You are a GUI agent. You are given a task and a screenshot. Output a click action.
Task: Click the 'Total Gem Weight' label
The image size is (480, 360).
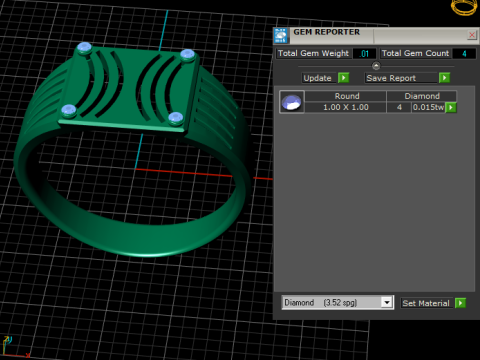(x=313, y=53)
